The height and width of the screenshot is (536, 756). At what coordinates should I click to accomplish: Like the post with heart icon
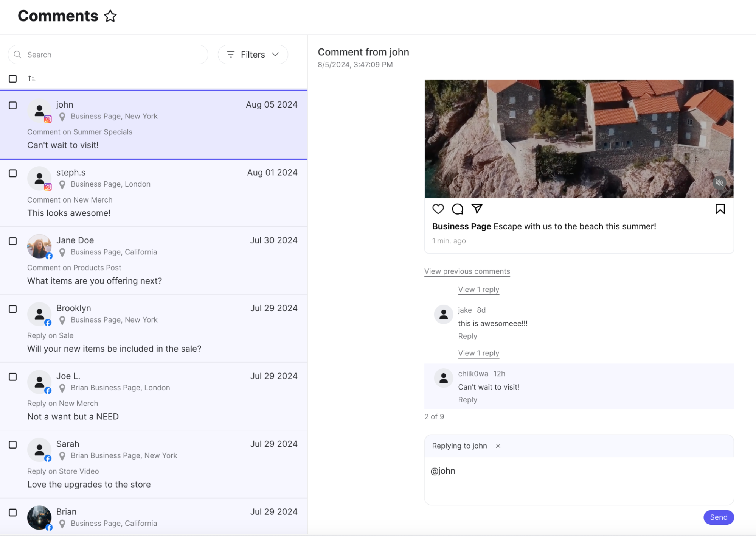click(438, 209)
